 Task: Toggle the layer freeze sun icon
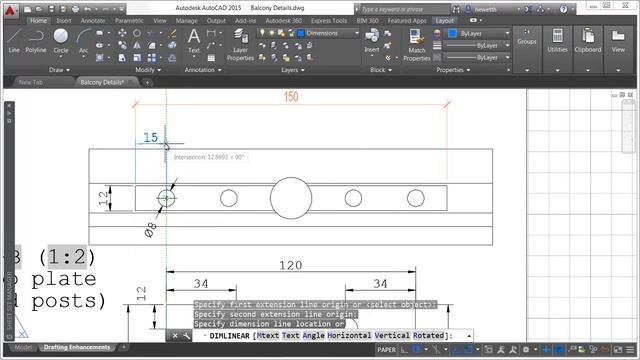tap(271, 33)
